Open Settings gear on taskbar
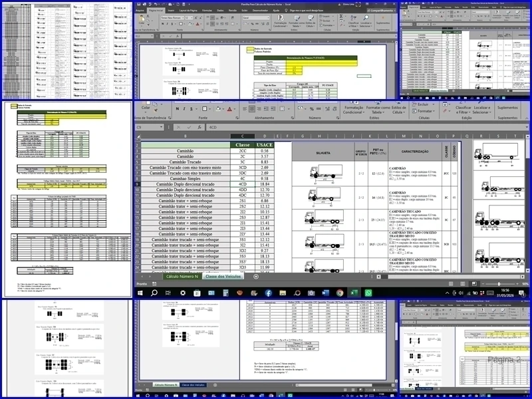 (183, 293)
